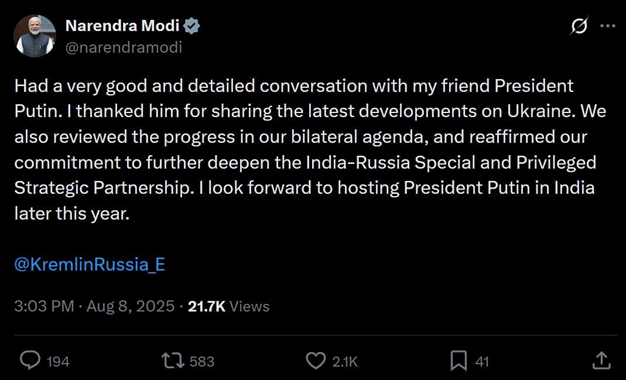Open the Narendra Modi display name

[x=122, y=26]
